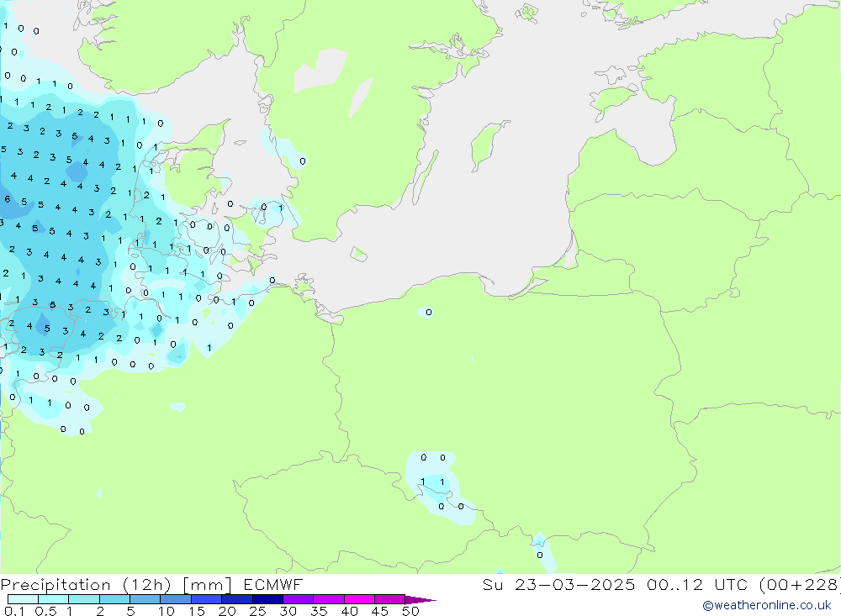Click the '20' legend scale label
The width and height of the screenshot is (841, 616).
pyautogui.click(x=227, y=611)
